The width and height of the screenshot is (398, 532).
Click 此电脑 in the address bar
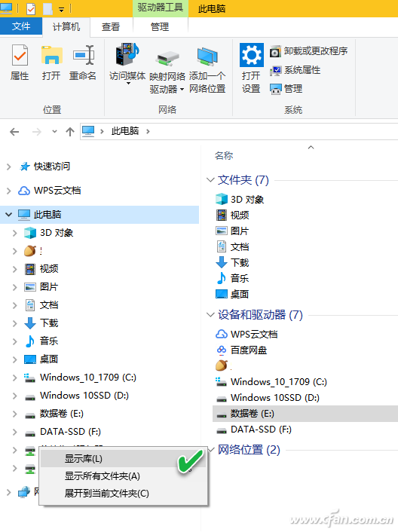click(x=125, y=131)
